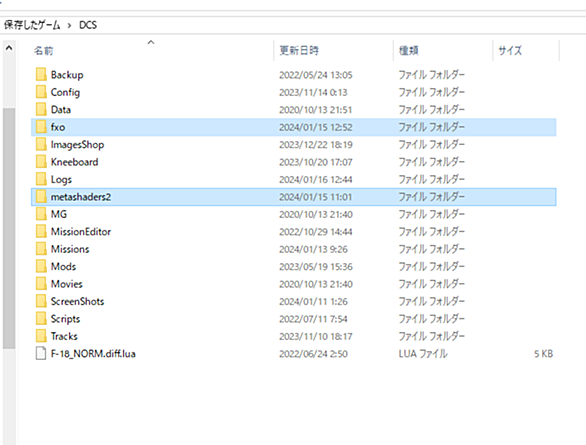
Task: Click the Kneeboard folder icon
Action: coord(41,162)
